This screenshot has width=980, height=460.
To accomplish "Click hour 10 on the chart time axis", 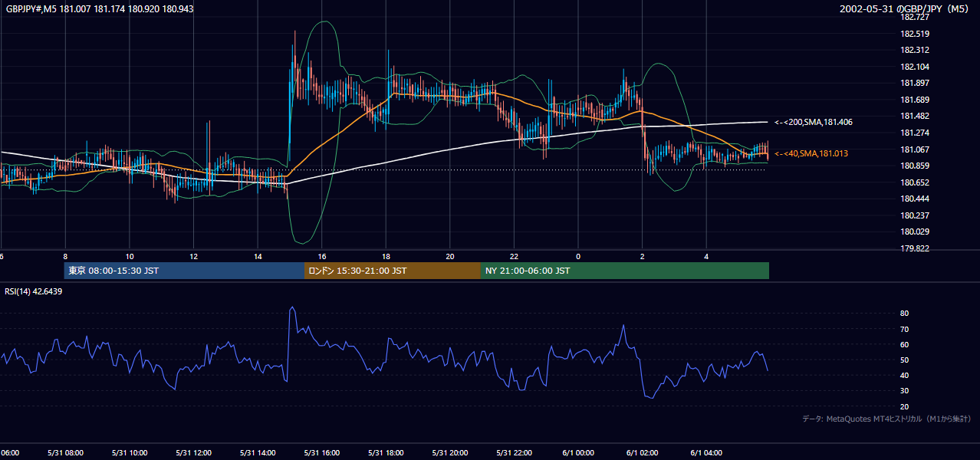I will pos(130,256).
